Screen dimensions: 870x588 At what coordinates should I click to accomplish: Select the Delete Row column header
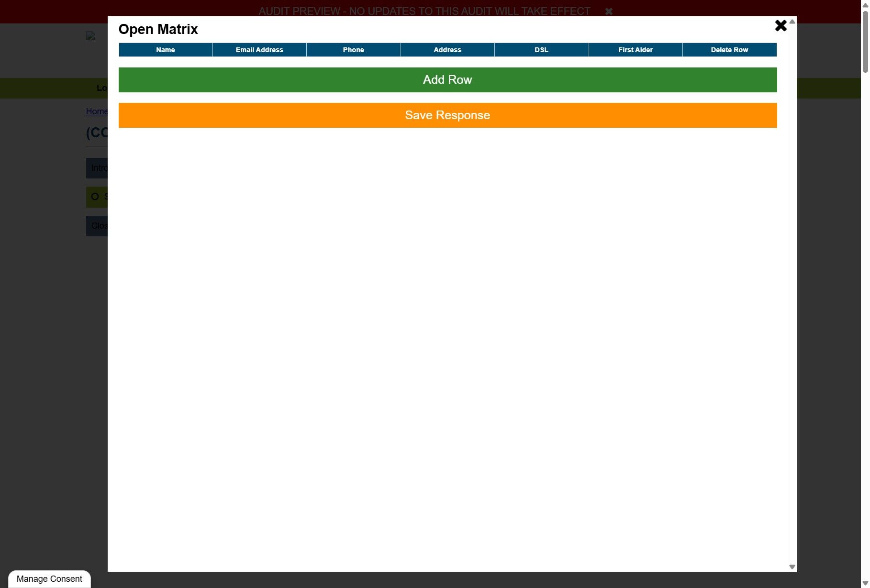(x=729, y=50)
